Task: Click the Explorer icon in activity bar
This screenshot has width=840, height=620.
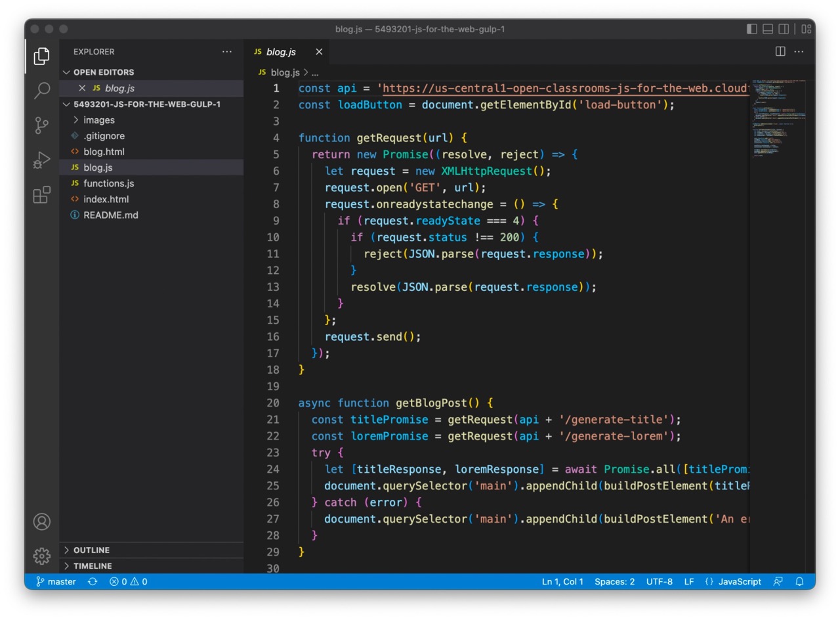Action: [41, 56]
